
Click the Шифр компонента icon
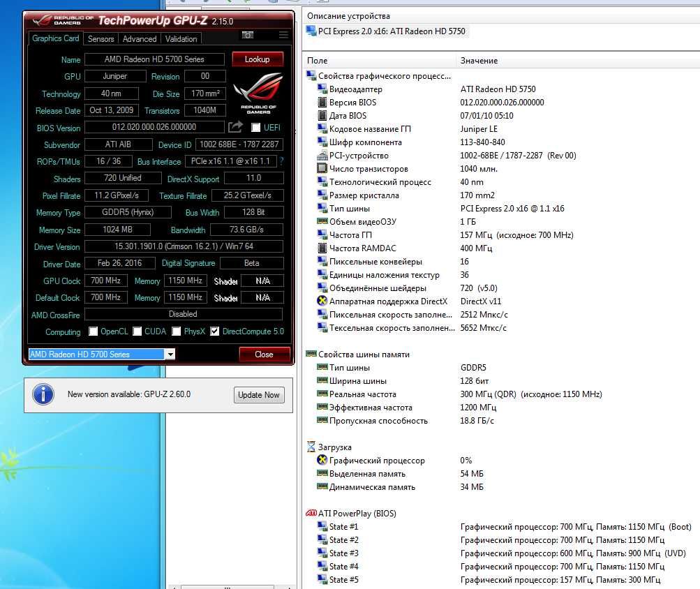[322, 142]
